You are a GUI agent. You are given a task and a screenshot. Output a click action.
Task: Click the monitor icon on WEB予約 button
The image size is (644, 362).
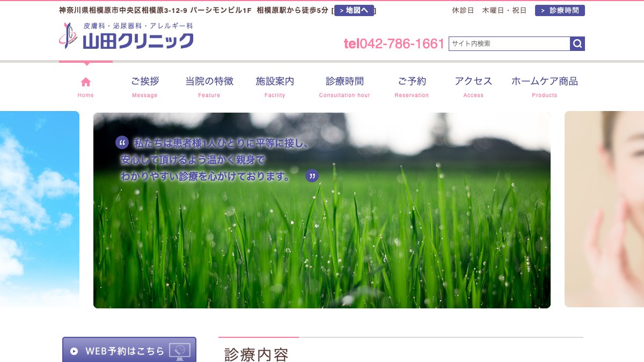[180, 351]
